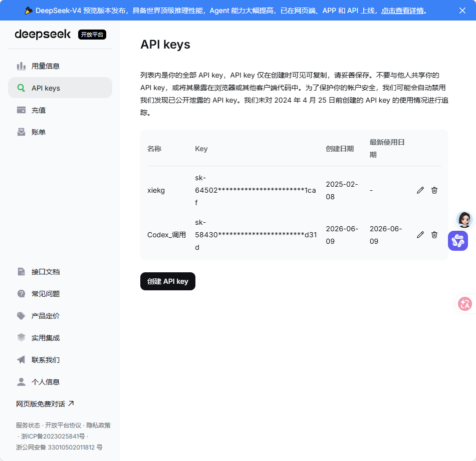Open the 点击查看详情 link in banner
The image size is (476, 461).
pyautogui.click(x=402, y=11)
